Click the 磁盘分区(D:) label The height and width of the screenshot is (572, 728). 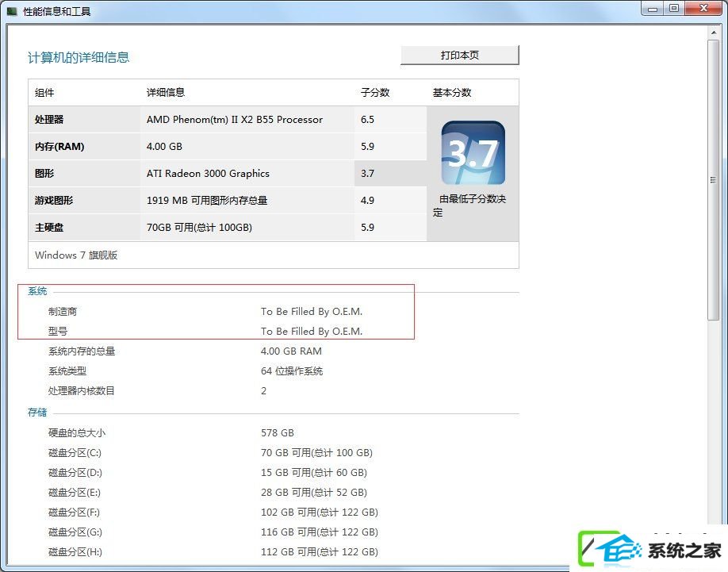75,473
